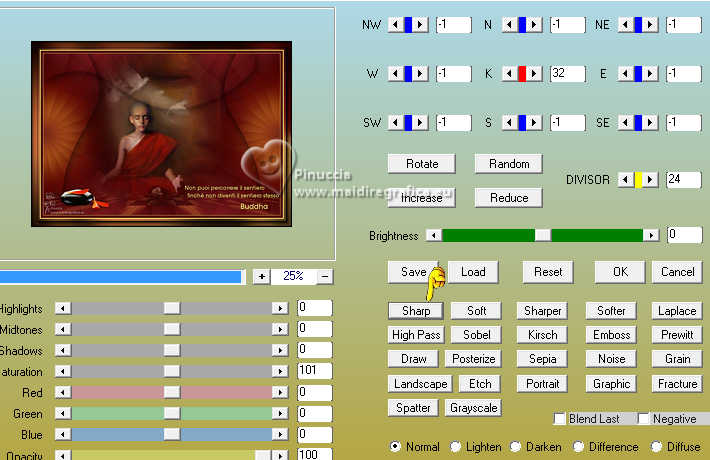Increase the E matrix value arrow

[651, 73]
